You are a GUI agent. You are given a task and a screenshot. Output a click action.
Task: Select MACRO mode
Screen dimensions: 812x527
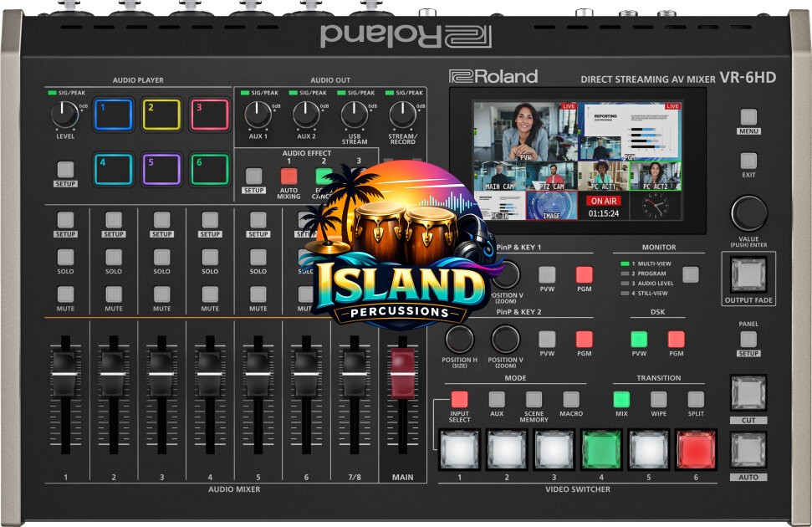571,399
